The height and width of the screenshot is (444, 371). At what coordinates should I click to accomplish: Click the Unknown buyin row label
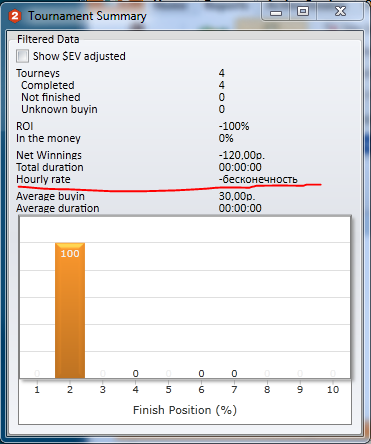pos(59,109)
